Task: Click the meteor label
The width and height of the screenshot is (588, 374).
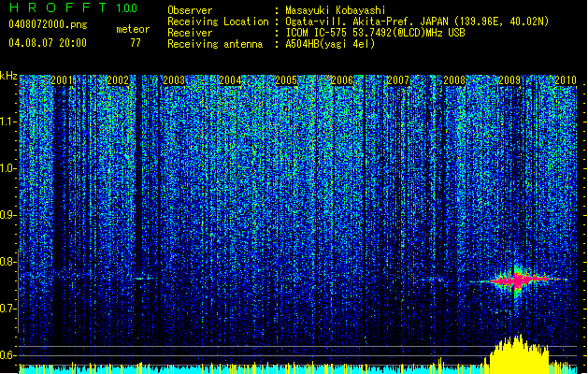Action: 133,29
